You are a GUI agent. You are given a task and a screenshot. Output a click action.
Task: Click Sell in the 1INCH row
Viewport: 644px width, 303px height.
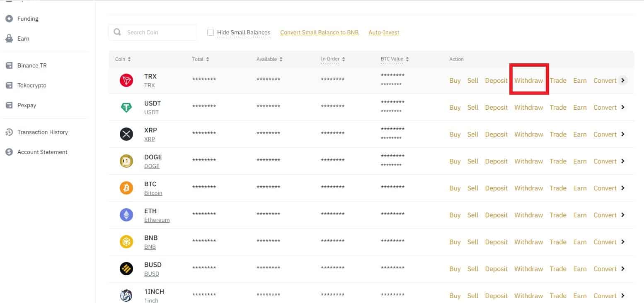click(473, 296)
